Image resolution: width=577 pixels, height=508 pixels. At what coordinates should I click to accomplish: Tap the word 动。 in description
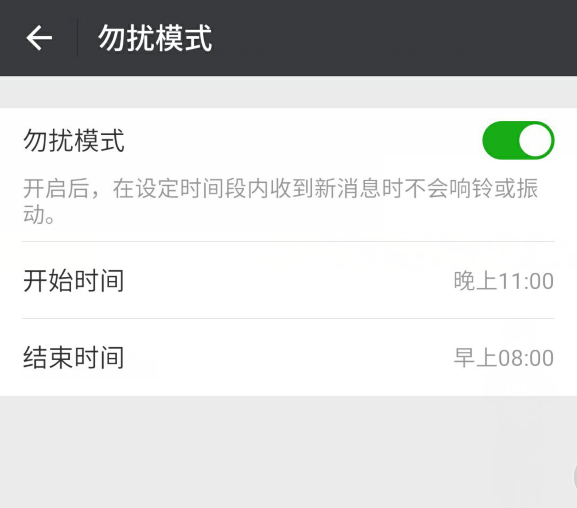pyautogui.click(x=39, y=215)
